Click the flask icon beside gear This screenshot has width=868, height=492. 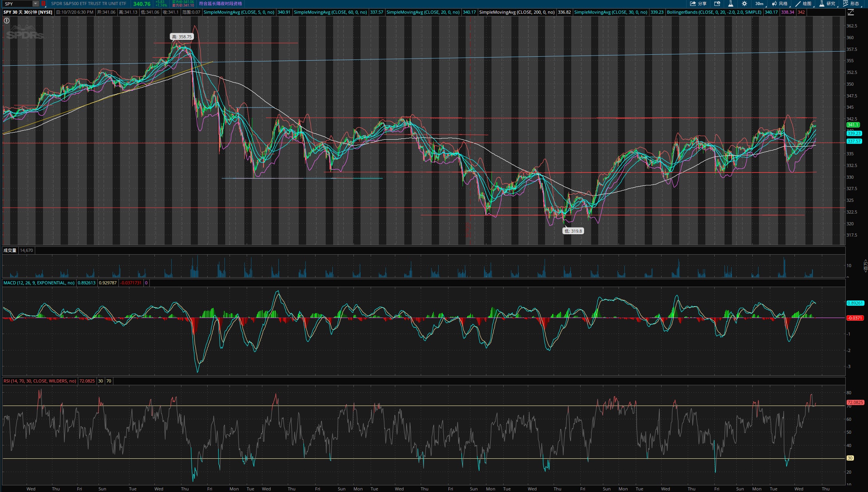[x=730, y=4]
